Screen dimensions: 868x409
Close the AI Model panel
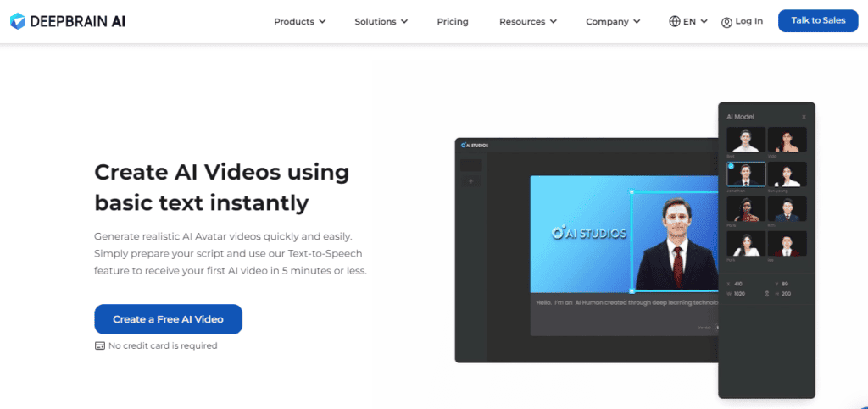(x=804, y=117)
